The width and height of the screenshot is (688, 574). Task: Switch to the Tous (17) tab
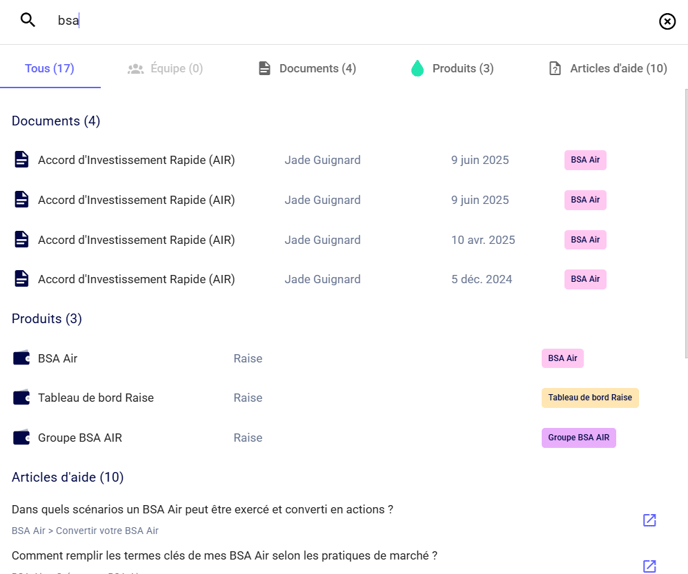pyautogui.click(x=50, y=69)
